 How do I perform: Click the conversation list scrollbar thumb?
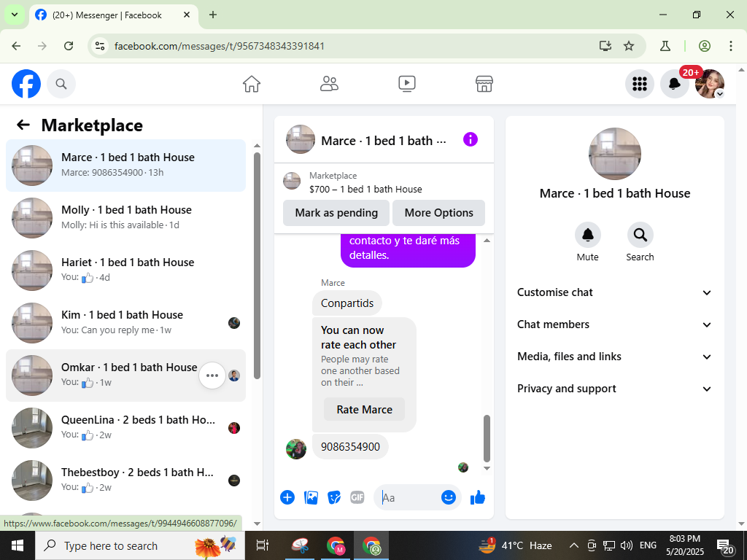pyautogui.click(x=258, y=265)
